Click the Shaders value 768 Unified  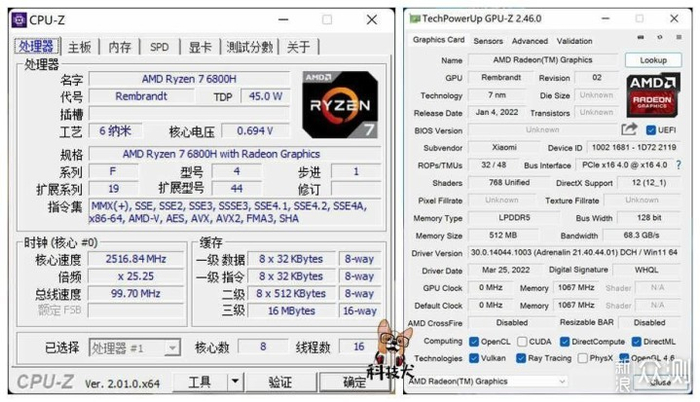click(509, 182)
